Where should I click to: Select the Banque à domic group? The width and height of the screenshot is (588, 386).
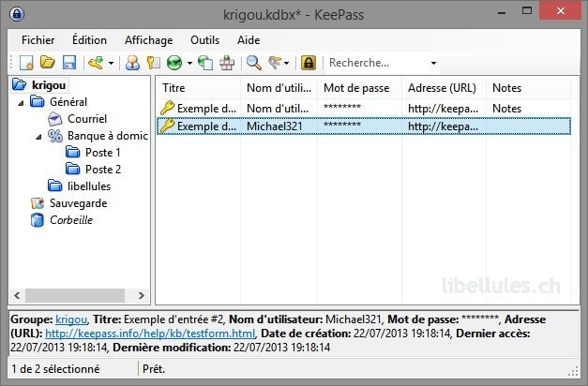[108, 136]
